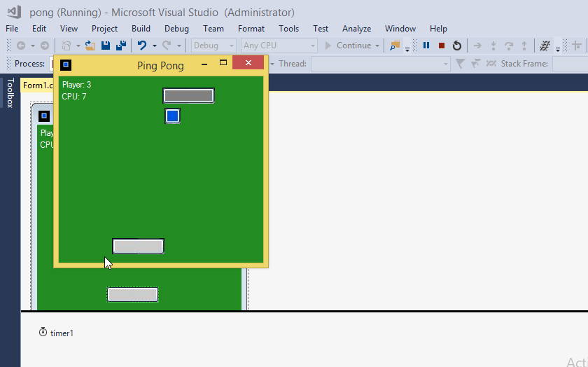588x367 pixels.
Task: Click the "Player: 3" score label
Action: (76, 85)
